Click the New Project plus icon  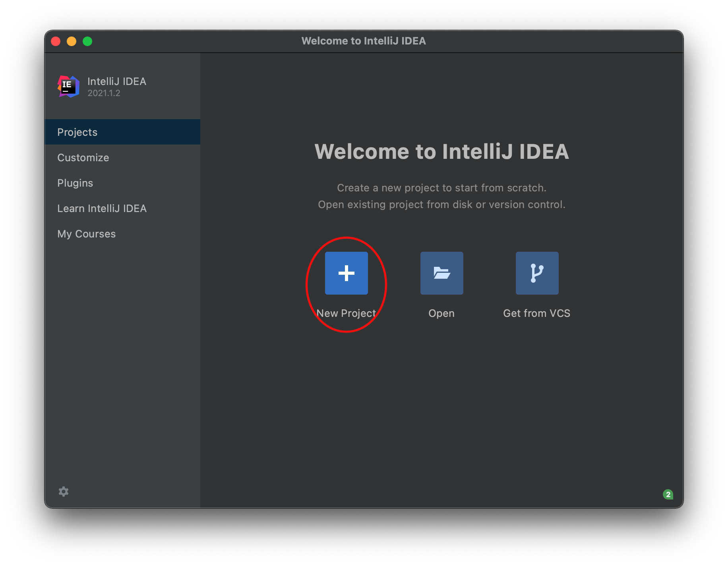346,273
